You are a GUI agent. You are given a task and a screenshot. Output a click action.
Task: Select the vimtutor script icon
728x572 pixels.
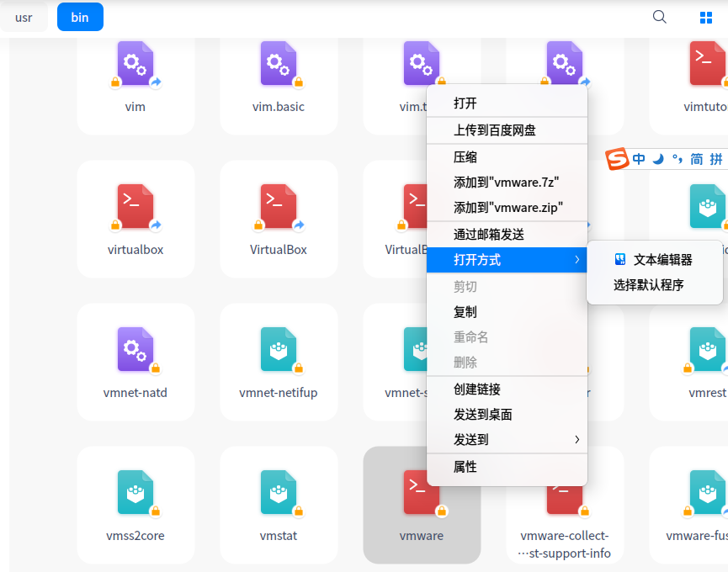[x=708, y=64]
